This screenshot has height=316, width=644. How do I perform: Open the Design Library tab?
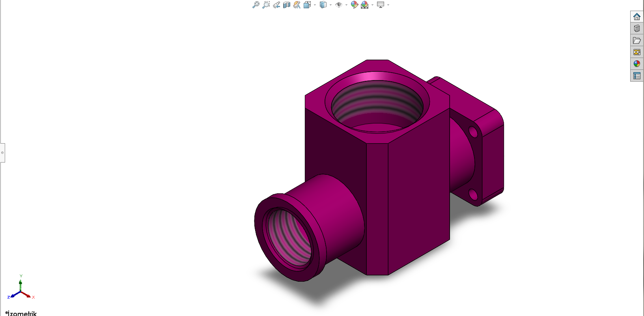637,28
